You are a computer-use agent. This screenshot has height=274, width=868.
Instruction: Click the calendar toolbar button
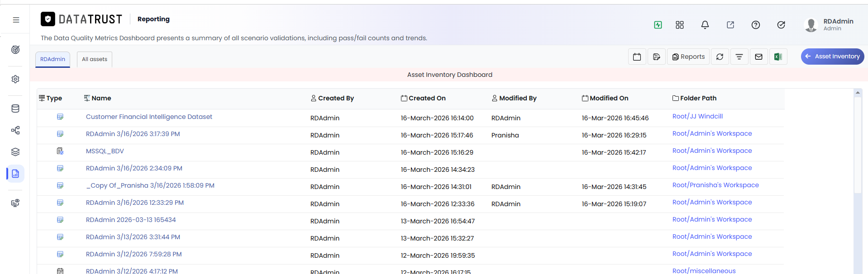pos(637,57)
